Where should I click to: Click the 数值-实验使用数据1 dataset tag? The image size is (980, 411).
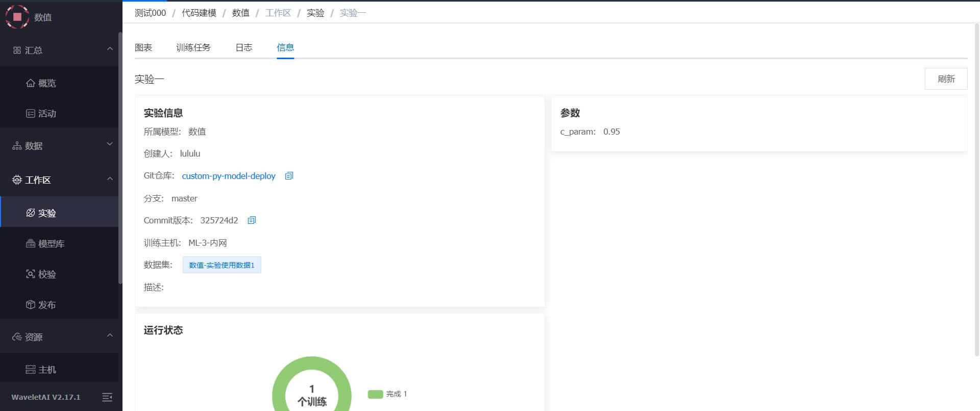click(222, 265)
